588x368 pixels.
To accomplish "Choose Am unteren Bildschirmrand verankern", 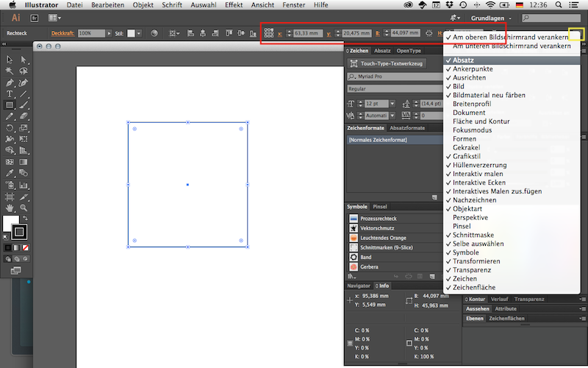I will click(512, 46).
